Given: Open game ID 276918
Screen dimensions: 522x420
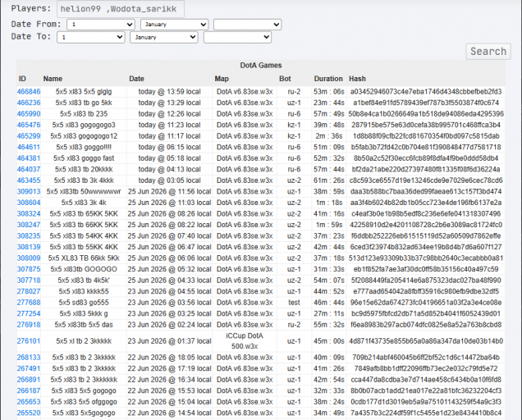Looking at the screenshot, I should coord(29,325).
